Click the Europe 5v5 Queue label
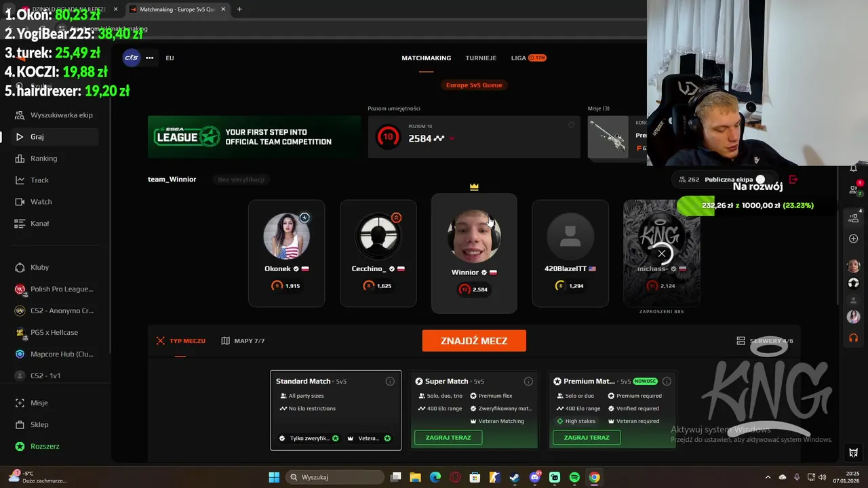The width and height of the screenshot is (868, 488). pos(474,85)
